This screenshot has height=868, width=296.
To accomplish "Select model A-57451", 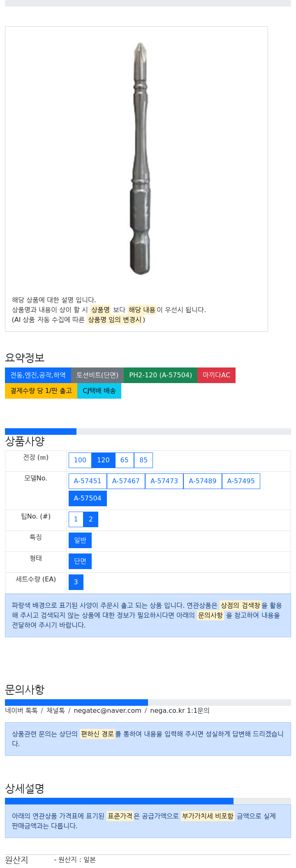I will tap(88, 481).
